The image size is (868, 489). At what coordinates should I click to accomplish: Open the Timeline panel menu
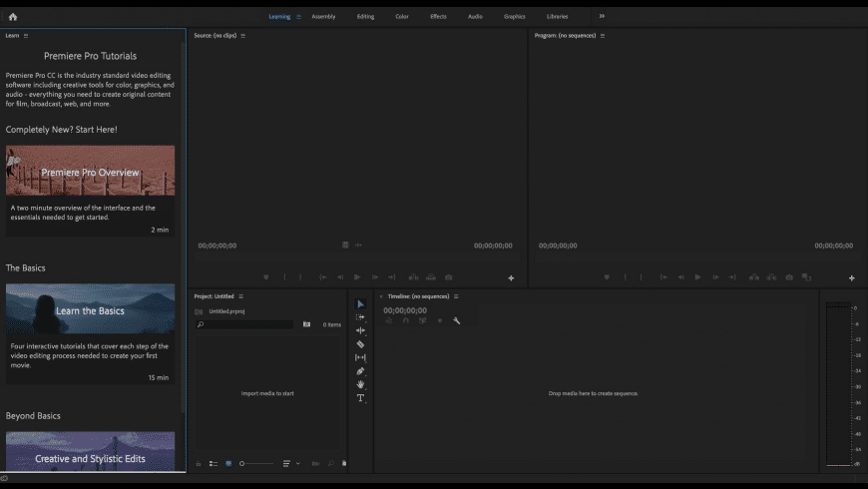456,296
